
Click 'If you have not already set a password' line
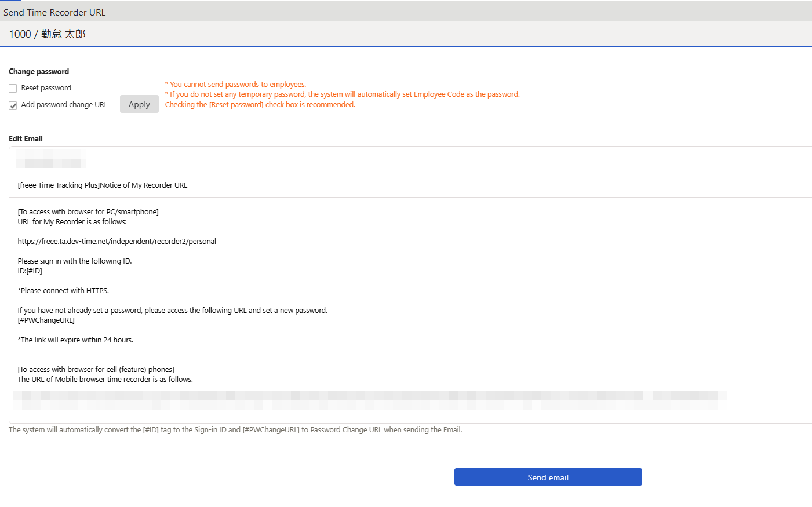173,311
